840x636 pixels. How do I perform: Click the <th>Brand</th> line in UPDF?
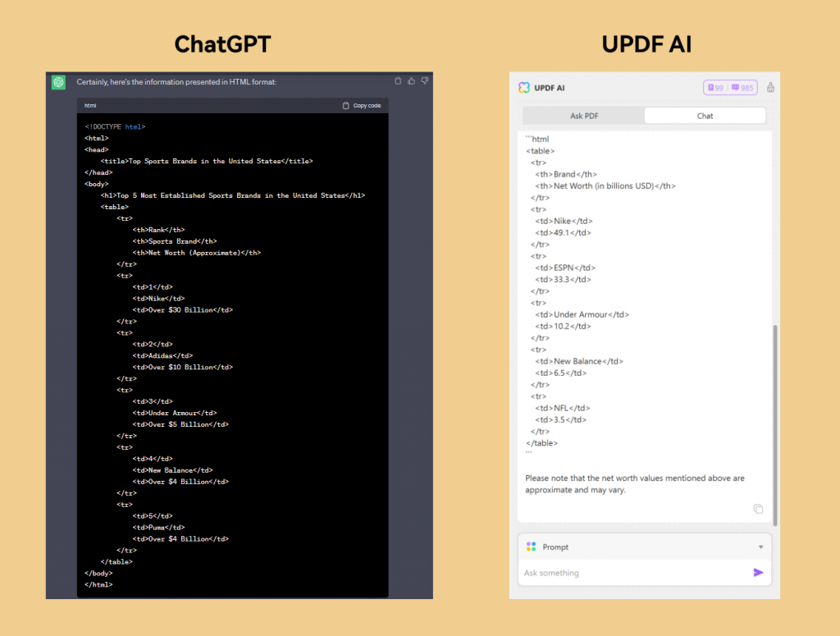(x=566, y=174)
